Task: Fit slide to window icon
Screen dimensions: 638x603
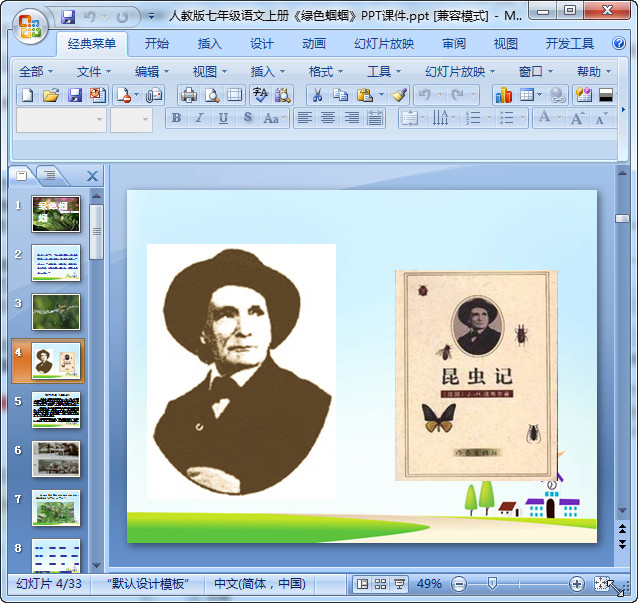Action: 601,584
